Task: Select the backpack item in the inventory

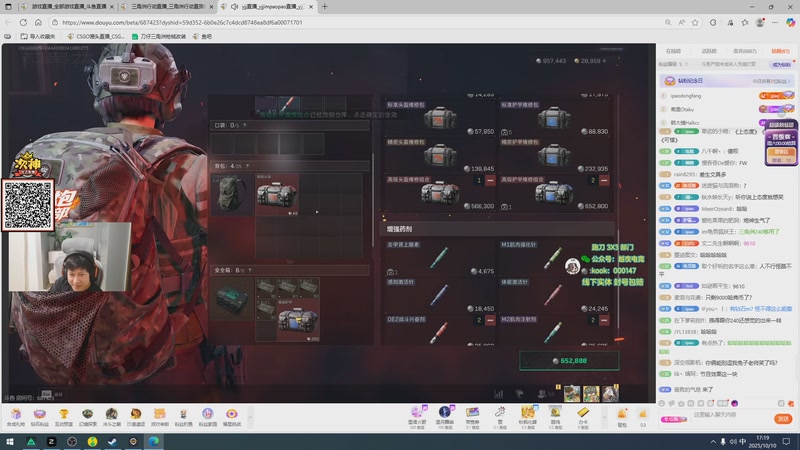Action: (x=232, y=194)
